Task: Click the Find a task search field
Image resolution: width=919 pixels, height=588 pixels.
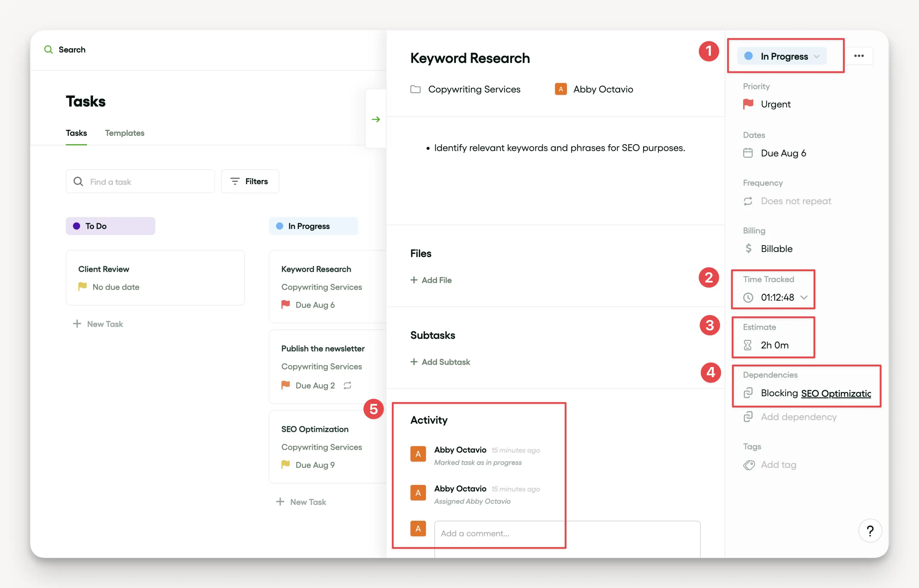Action: coord(140,182)
